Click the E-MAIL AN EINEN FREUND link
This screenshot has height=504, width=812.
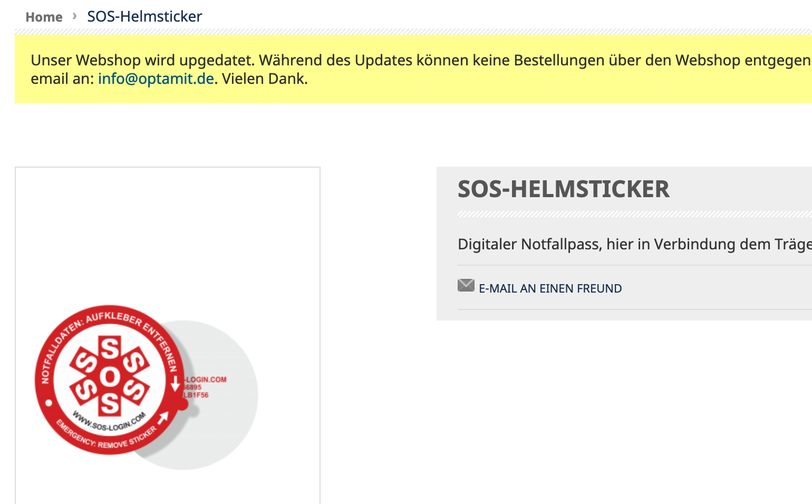[550, 288]
